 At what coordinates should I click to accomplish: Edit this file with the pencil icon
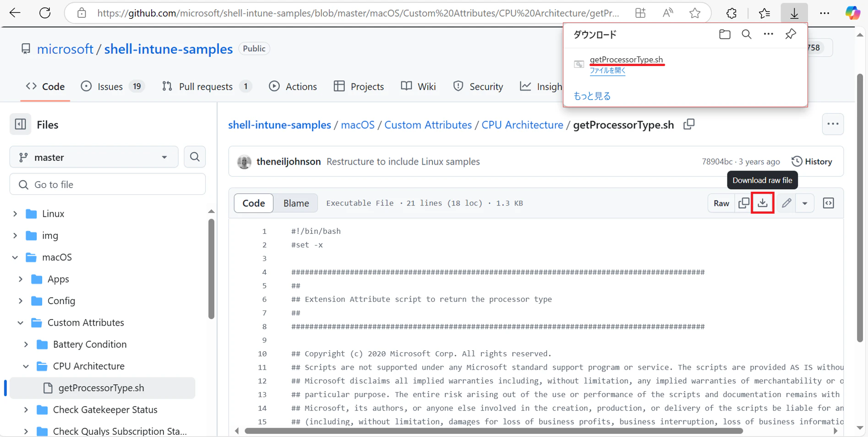pos(786,203)
